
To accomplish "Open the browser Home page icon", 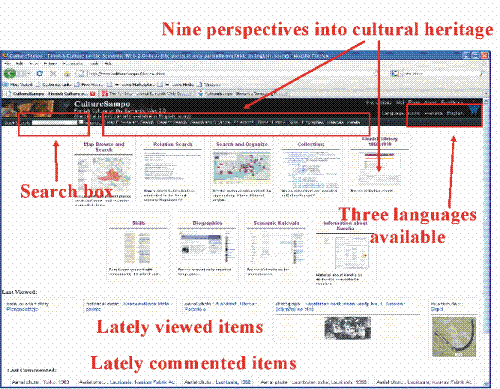I will point(67,73).
